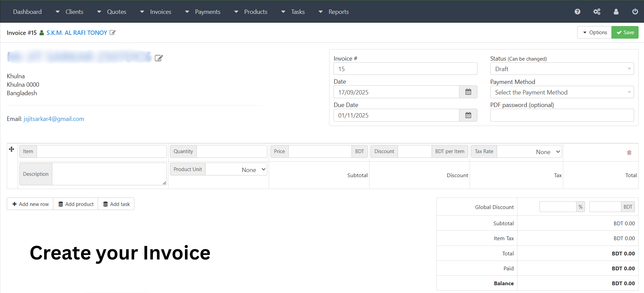
Task: Open the Due Date calendar icon
Action: [468, 116]
